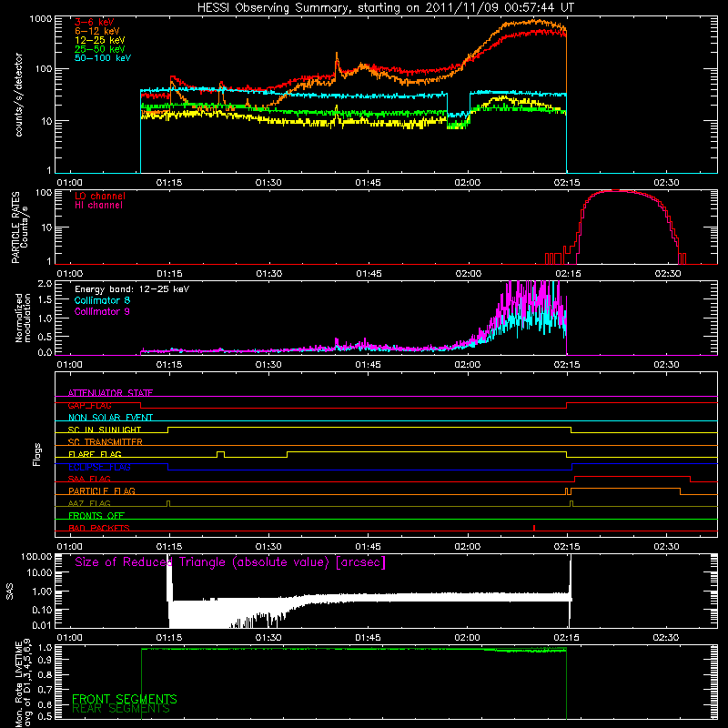
Task: Pick the cyan 50-100 keV legend label
Action: point(102,57)
